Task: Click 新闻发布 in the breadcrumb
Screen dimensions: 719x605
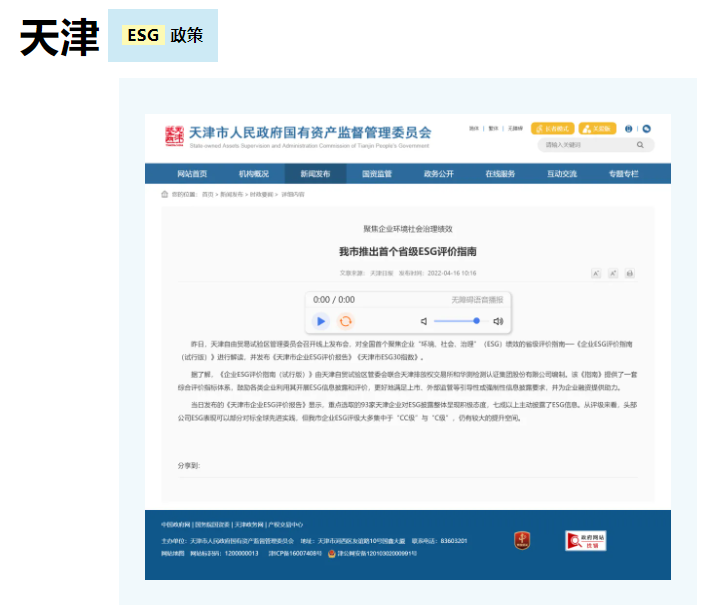Action: pos(232,194)
